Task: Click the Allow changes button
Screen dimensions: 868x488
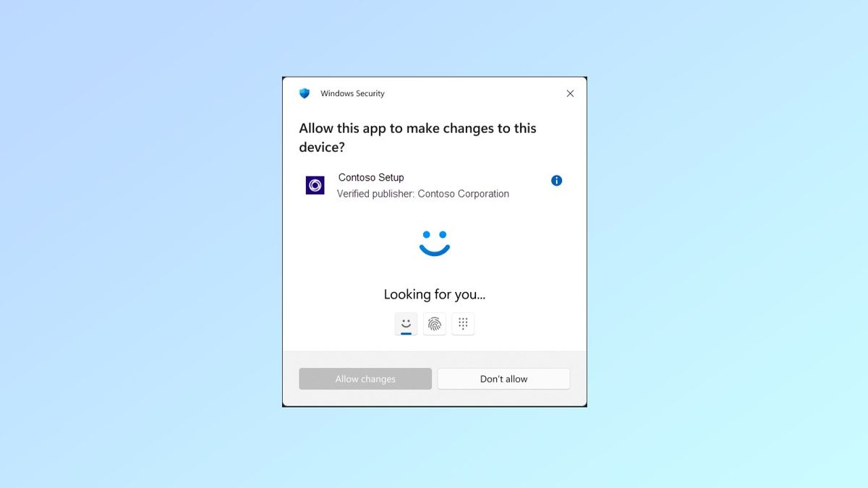Action: pyautogui.click(x=365, y=378)
